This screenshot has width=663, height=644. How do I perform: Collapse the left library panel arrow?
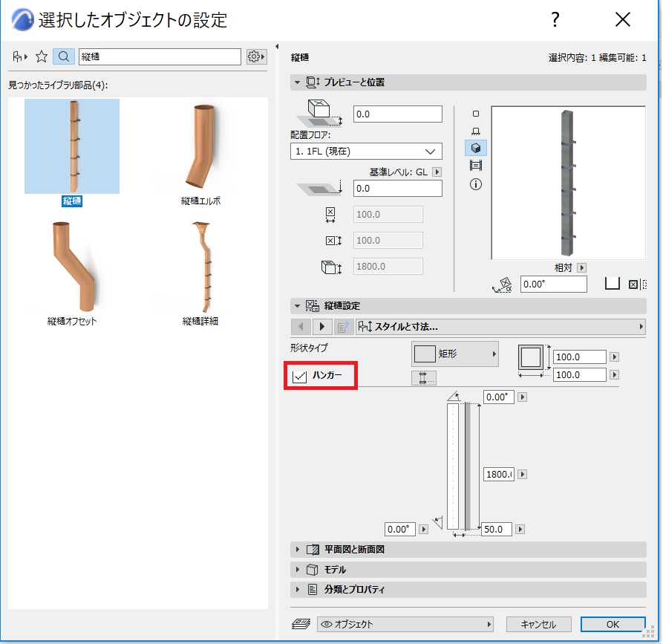pyautogui.click(x=277, y=47)
